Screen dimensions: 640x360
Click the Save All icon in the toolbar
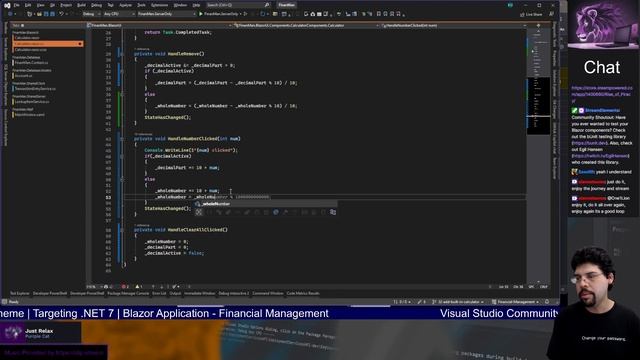(x=52, y=14)
